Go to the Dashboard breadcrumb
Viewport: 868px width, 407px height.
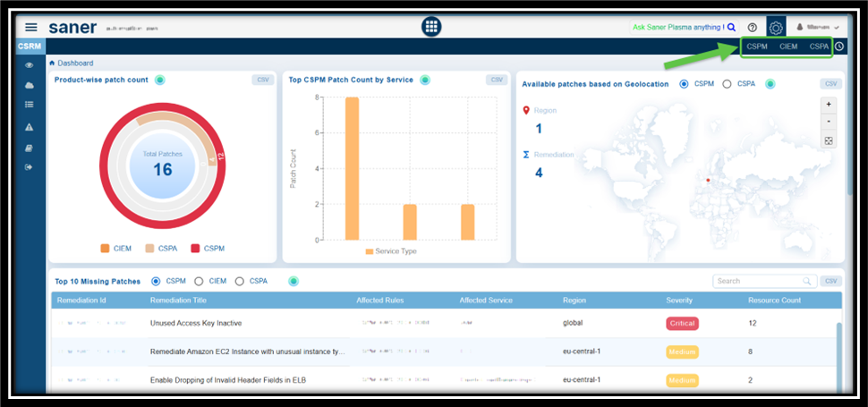(x=75, y=63)
